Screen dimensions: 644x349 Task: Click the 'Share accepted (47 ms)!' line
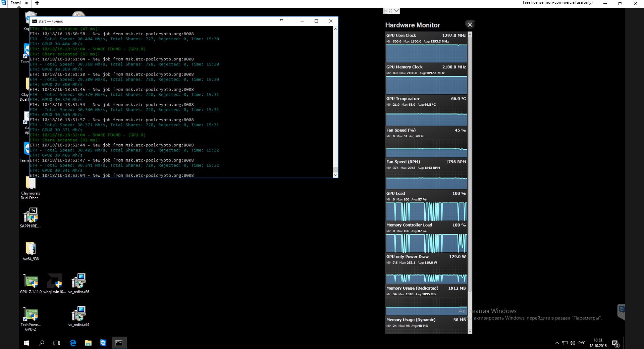pyautogui.click(x=65, y=29)
